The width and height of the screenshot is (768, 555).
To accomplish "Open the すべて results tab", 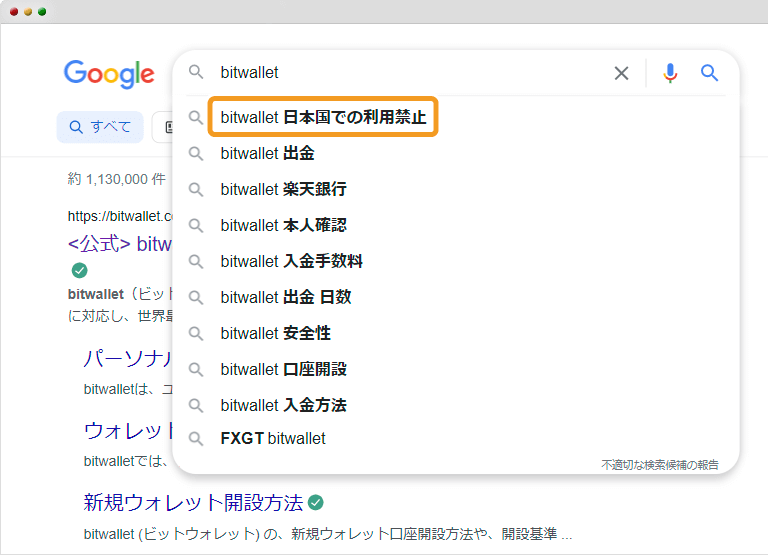I will tap(100, 127).
